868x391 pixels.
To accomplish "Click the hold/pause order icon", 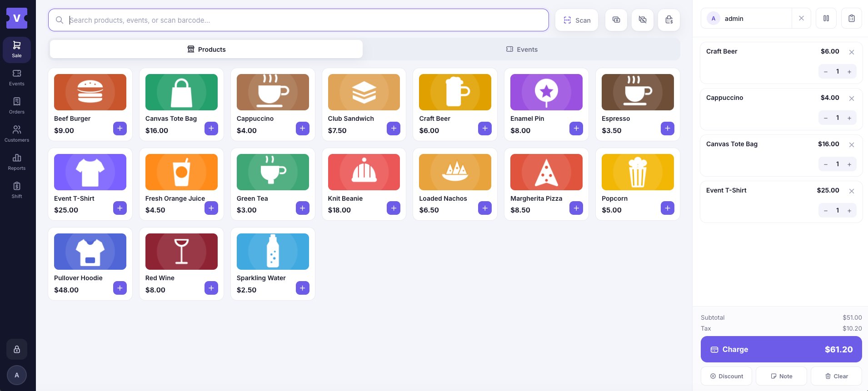I will pos(826,18).
